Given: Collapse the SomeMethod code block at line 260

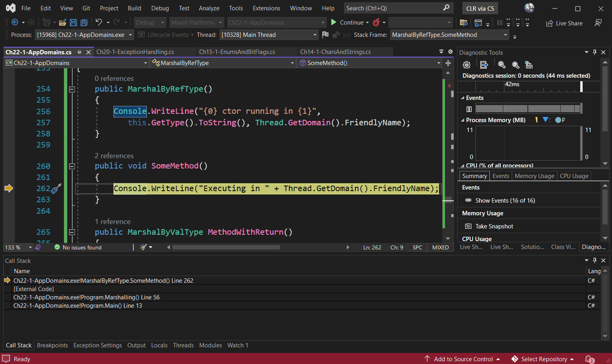Looking at the screenshot, I should 72,167.
